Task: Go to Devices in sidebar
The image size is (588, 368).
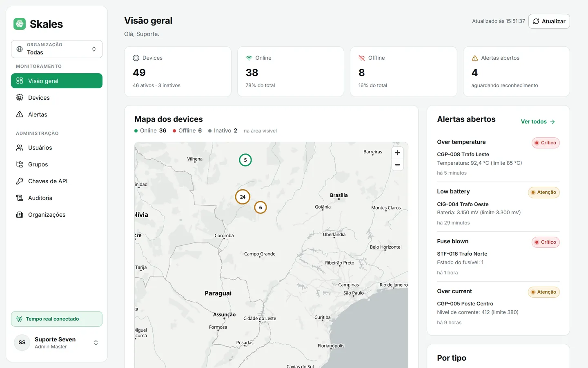Action: 57,98
